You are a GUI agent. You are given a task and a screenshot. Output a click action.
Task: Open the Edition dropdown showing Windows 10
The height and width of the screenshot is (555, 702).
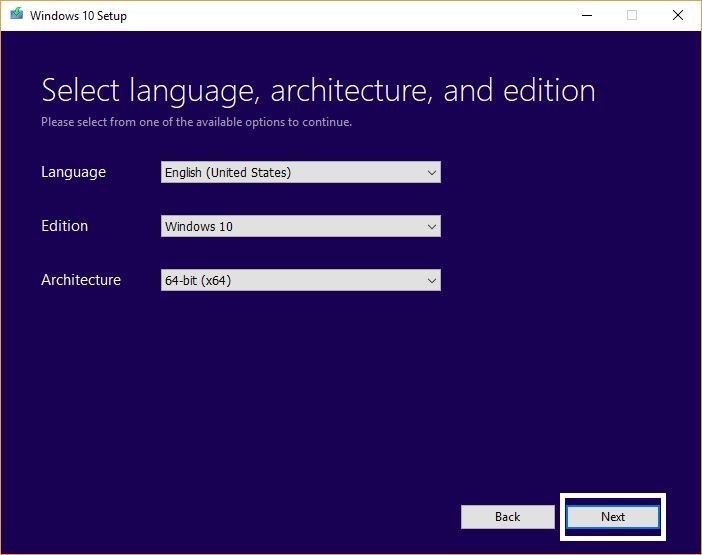pyautogui.click(x=300, y=226)
